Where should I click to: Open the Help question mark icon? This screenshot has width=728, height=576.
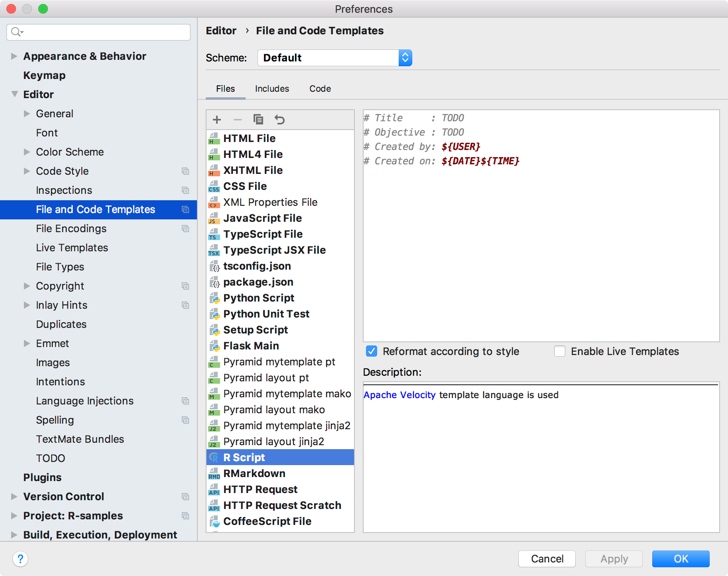[20, 559]
